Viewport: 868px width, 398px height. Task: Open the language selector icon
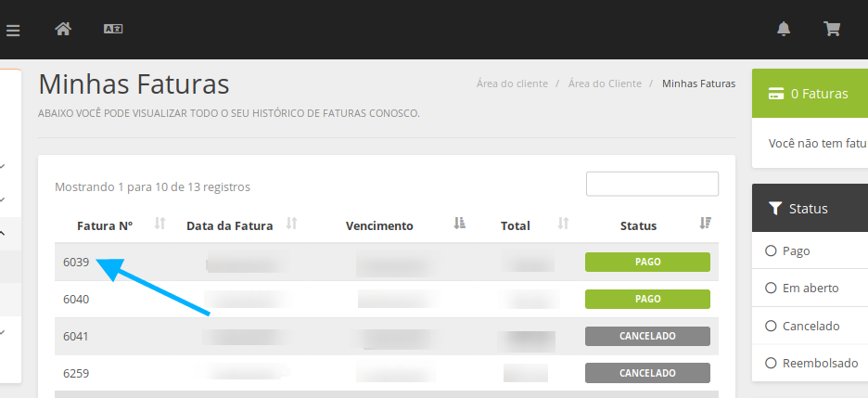[113, 29]
